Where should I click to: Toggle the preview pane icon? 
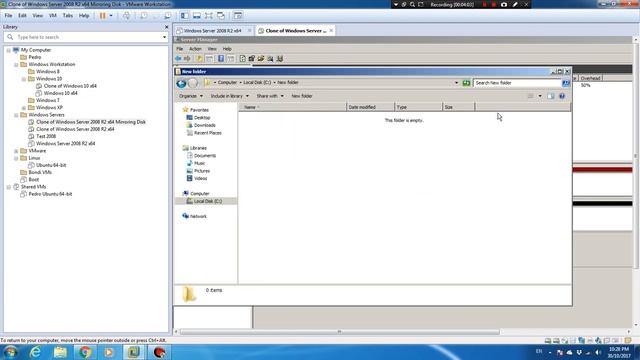click(551, 96)
